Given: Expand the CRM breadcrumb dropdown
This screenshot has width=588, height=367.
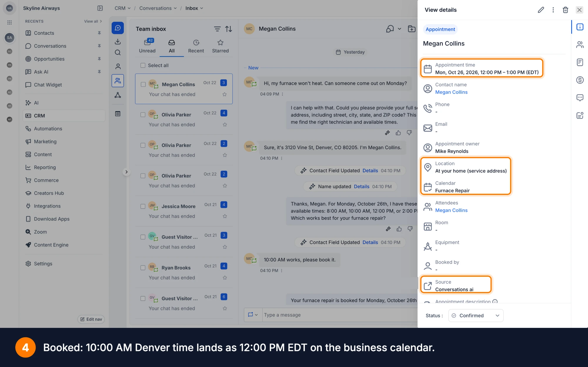Looking at the screenshot, I should [x=129, y=8].
